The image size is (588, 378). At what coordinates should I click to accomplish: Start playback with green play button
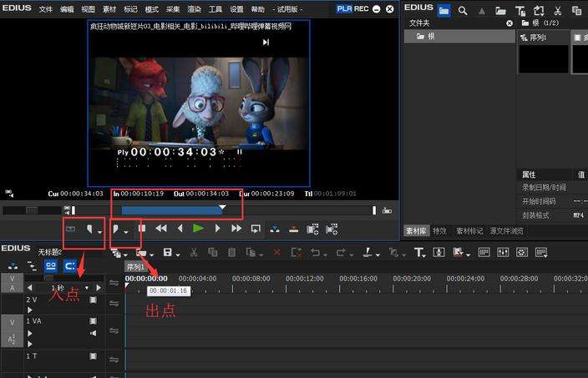[x=199, y=228]
